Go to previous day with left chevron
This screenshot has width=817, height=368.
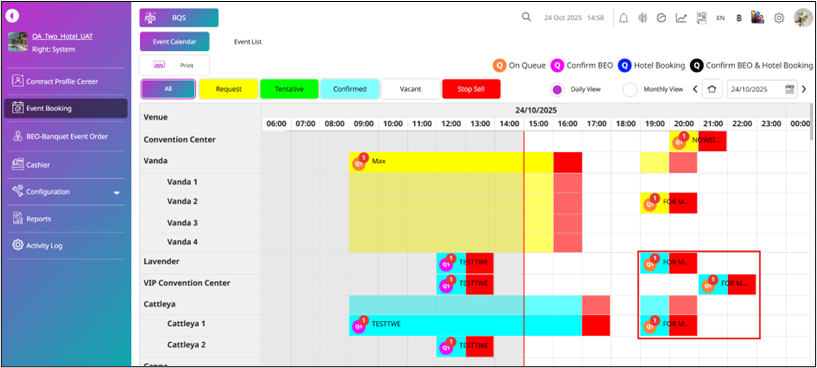click(x=695, y=89)
